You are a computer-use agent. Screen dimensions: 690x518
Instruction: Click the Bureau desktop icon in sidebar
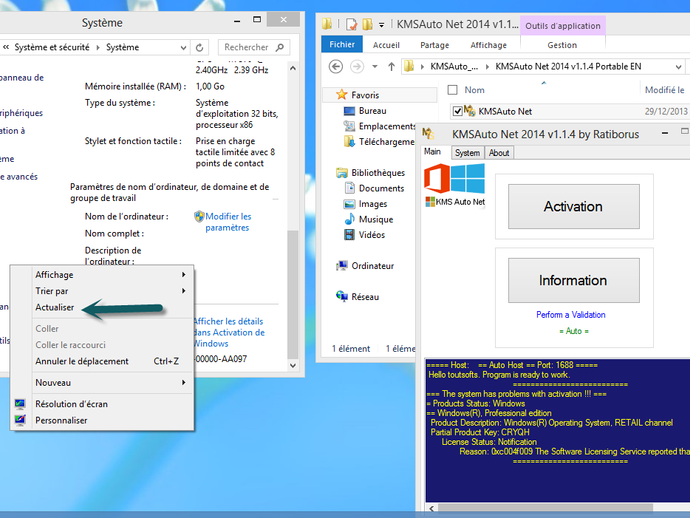click(349, 111)
